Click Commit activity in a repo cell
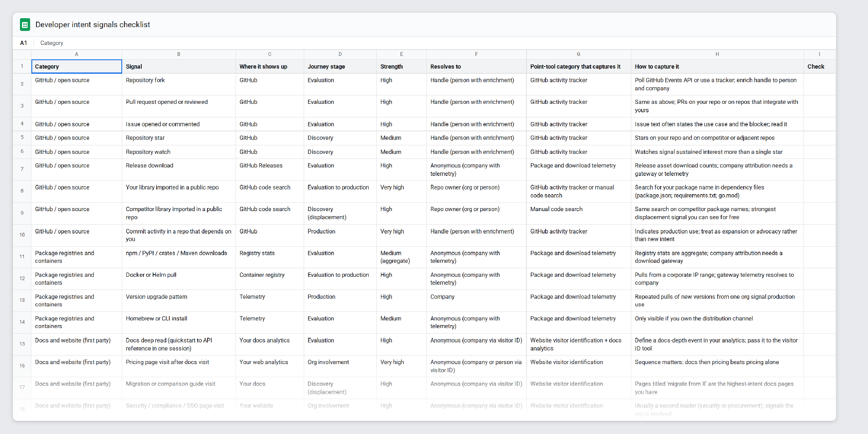Screen dimensions: 868x434 click(x=179, y=235)
